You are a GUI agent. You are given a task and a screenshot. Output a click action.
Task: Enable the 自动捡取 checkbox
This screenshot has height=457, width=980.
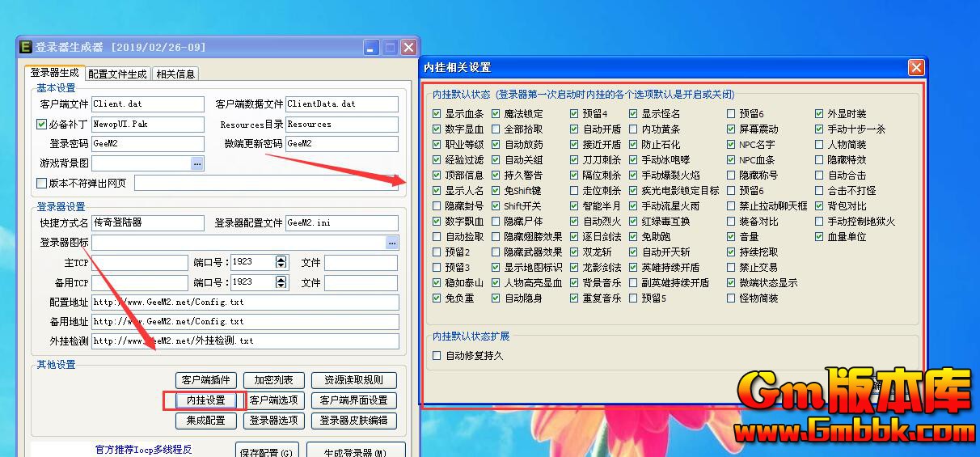(x=437, y=237)
